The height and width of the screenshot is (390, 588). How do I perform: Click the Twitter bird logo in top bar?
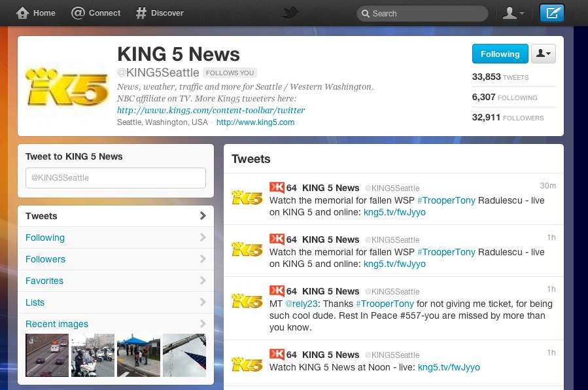(290, 13)
